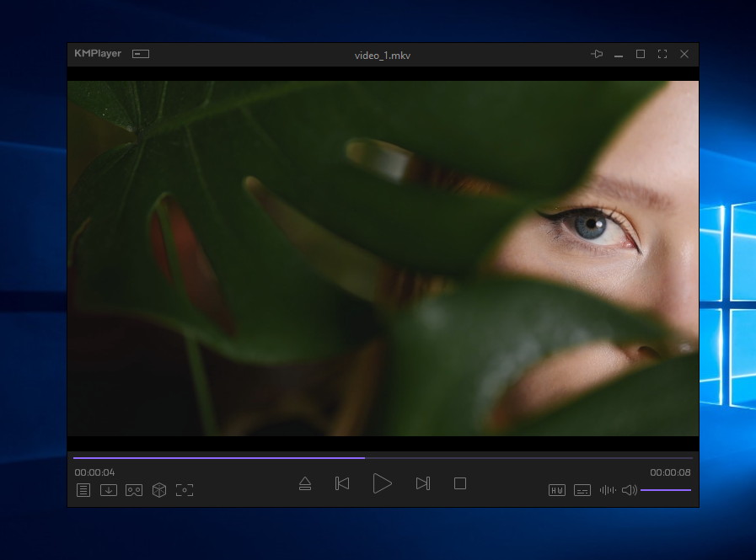756x560 pixels.
Task: Enter fullscreen mode from title bar
Action: pyautogui.click(x=662, y=54)
